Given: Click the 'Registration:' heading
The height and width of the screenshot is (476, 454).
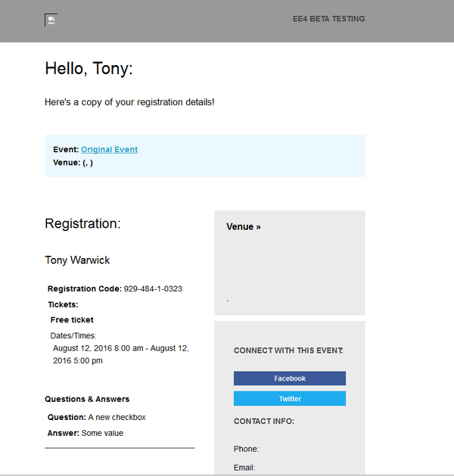Looking at the screenshot, I should click(82, 223).
